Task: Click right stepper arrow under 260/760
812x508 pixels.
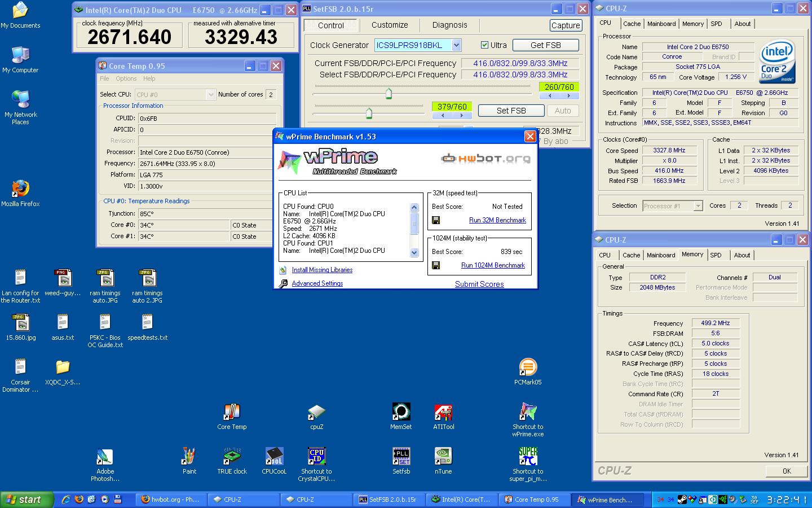Action: (568, 96)
